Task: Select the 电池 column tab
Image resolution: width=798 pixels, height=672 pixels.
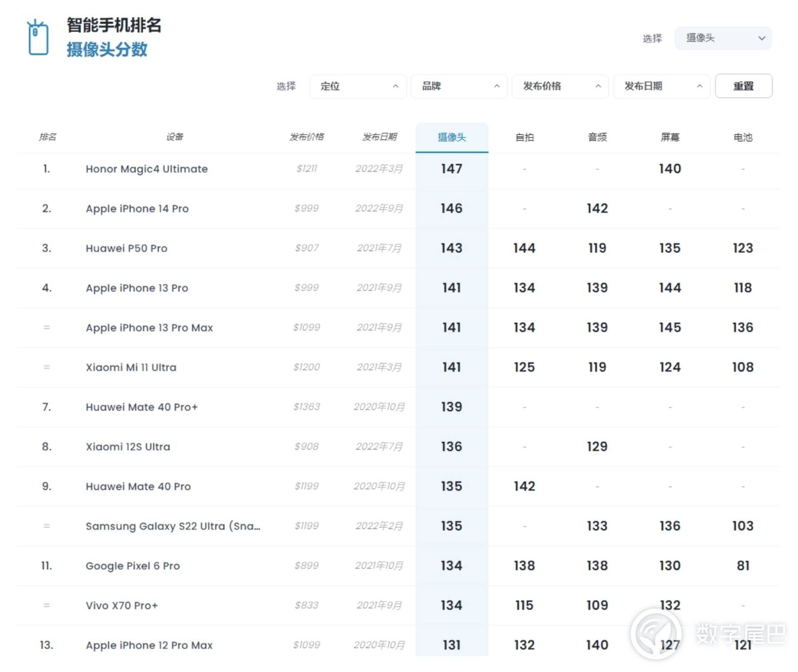Action: (743, 137)
